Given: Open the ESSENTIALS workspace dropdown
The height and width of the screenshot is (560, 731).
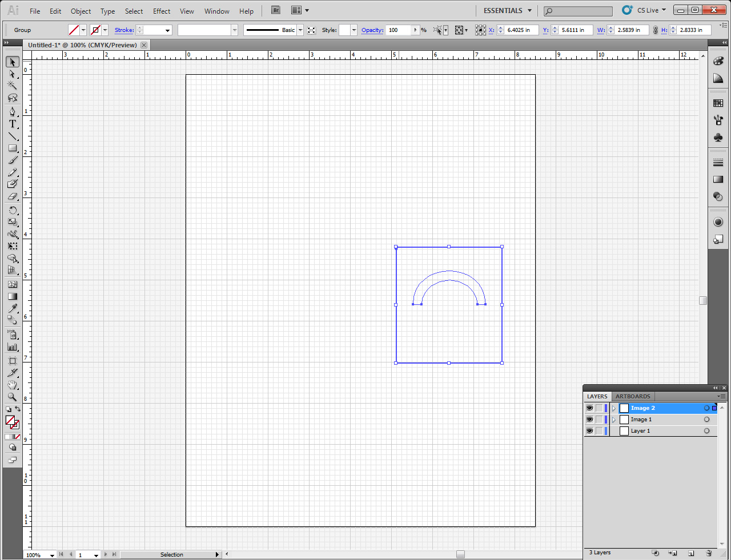Looking at the screenshot, I should coord(508,10).
